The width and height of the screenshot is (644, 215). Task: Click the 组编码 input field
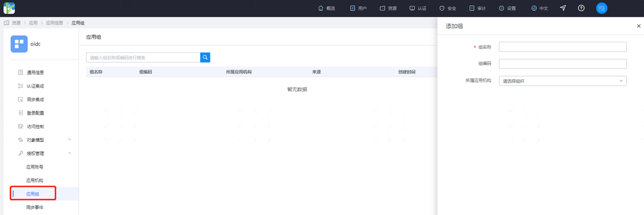(x=562, y=64)
